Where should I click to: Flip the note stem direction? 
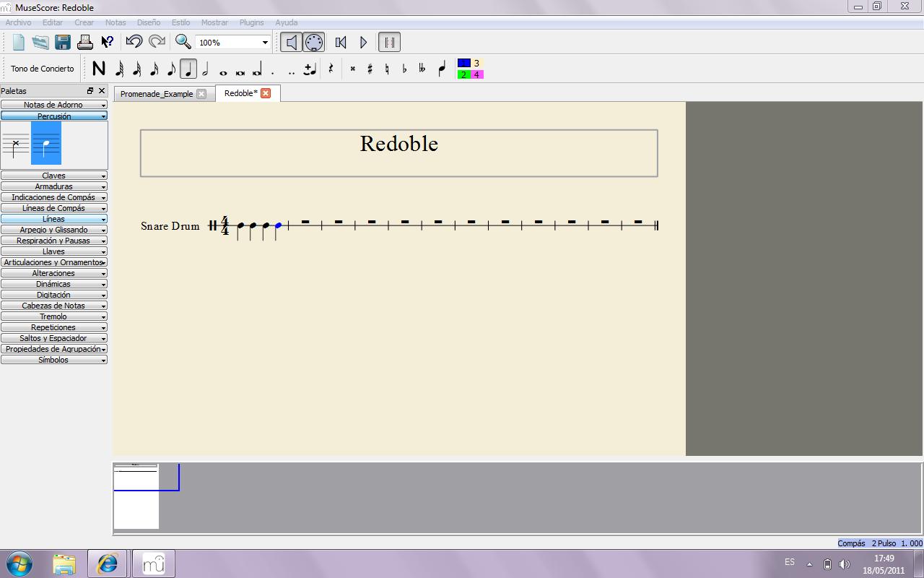point(440,68)
